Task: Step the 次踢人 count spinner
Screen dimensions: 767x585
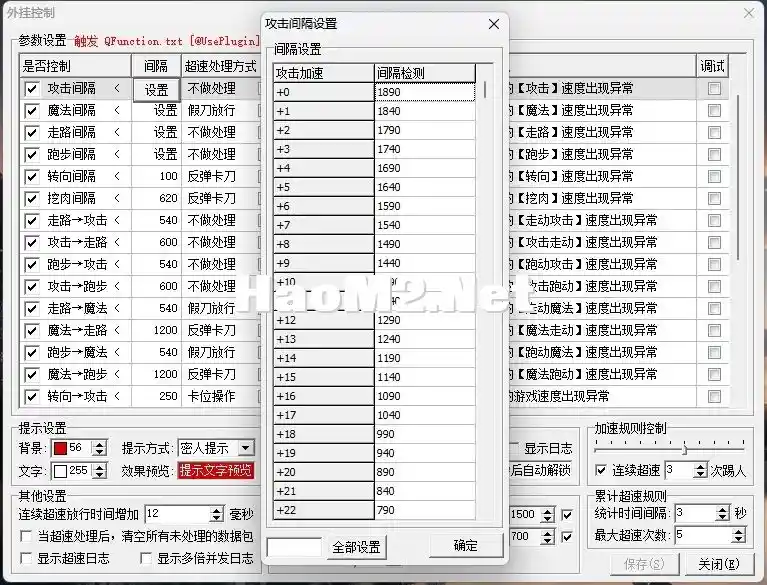Action: coord(701,471)
